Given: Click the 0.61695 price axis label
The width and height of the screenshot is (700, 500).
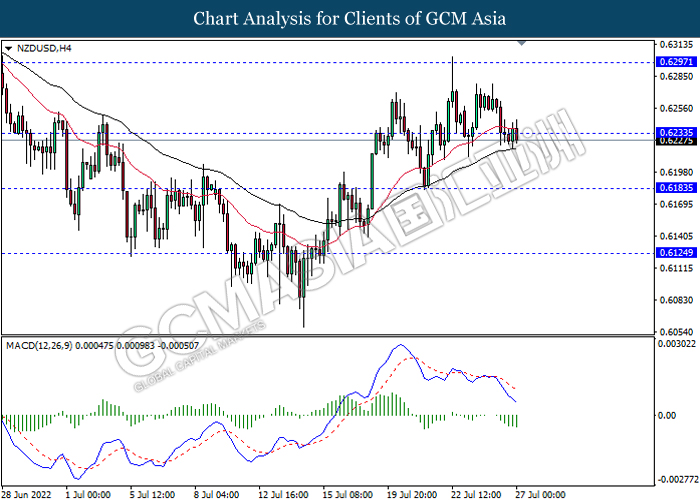Looking at the screenshot, I should tap(677, 204).
